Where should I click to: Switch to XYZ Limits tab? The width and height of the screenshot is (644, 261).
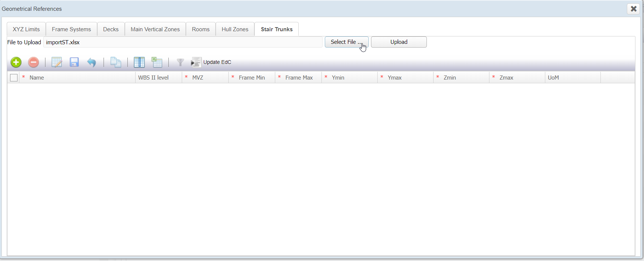click(x=26, y=29)
